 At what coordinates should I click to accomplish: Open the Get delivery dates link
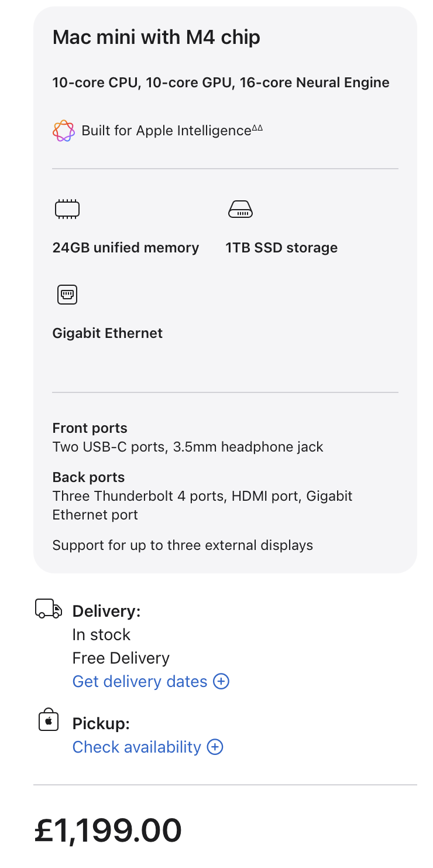[x=140, y=682]
